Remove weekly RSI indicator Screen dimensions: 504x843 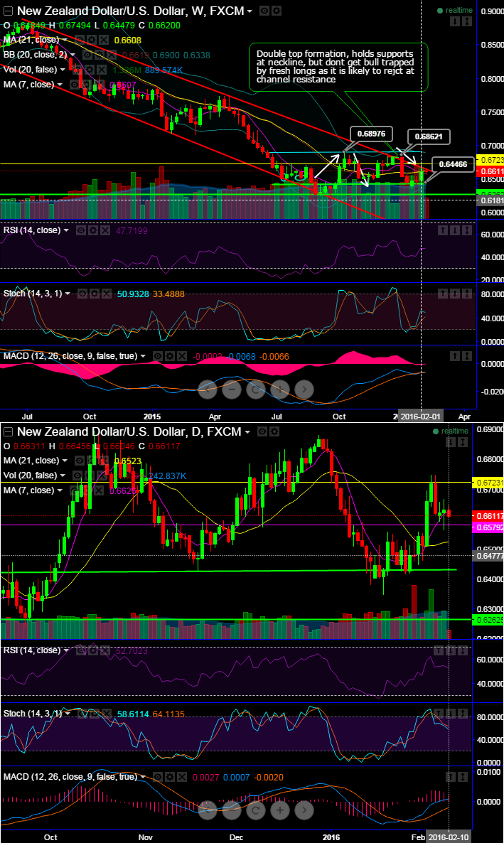click(105, 230)
